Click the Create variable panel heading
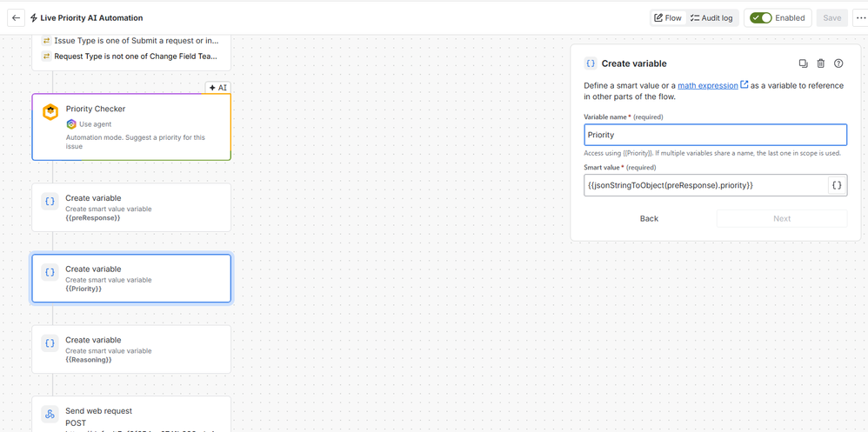 point(634,63)
